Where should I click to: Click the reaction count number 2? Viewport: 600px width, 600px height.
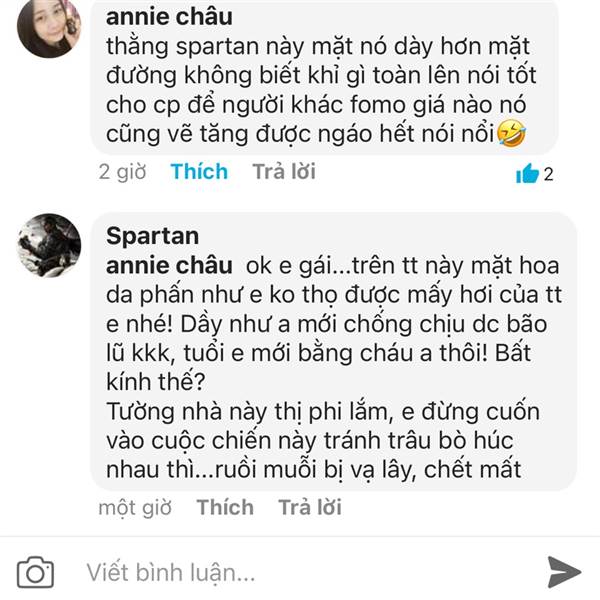click(x=548, y=174)
